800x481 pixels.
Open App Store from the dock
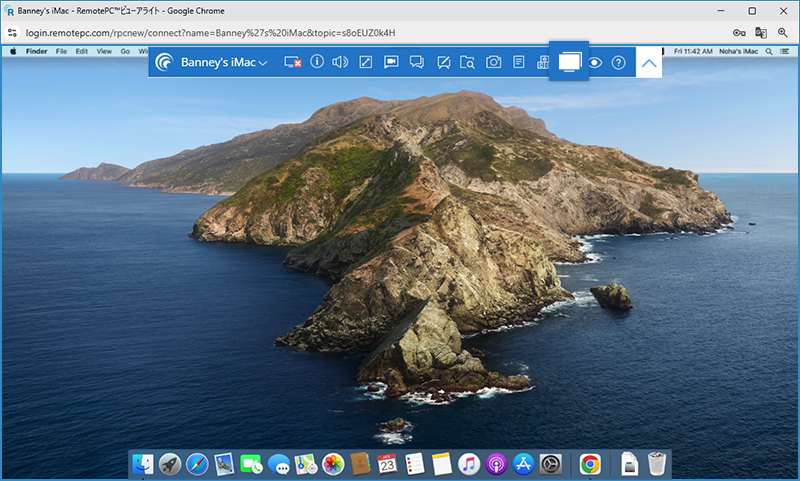(523, 464)
